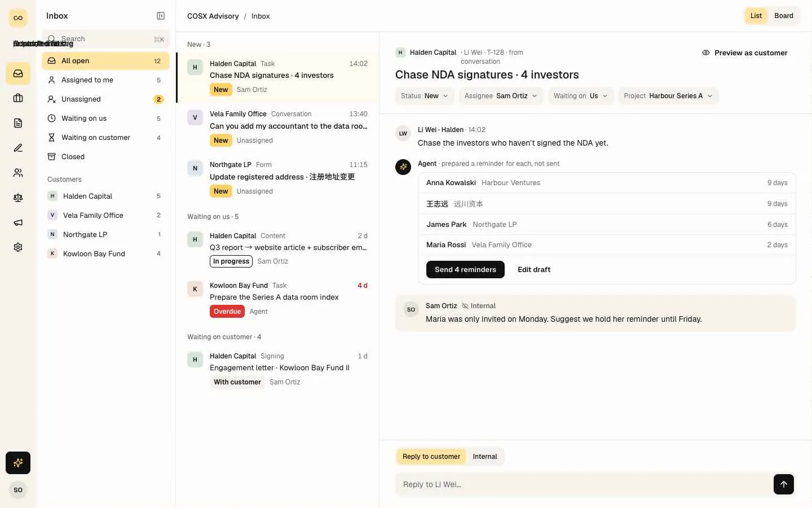
Task: Switch to List view
Action: pos(756,16)
